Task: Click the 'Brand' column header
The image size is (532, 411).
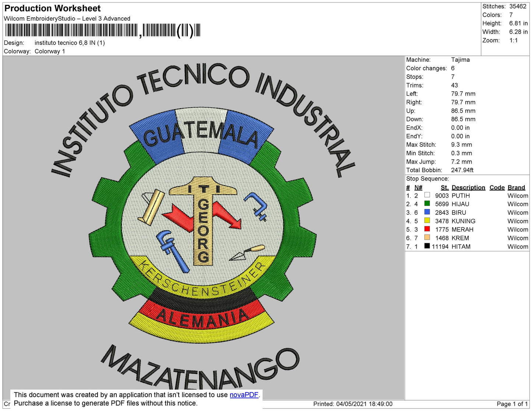Action: coord(516,188)
